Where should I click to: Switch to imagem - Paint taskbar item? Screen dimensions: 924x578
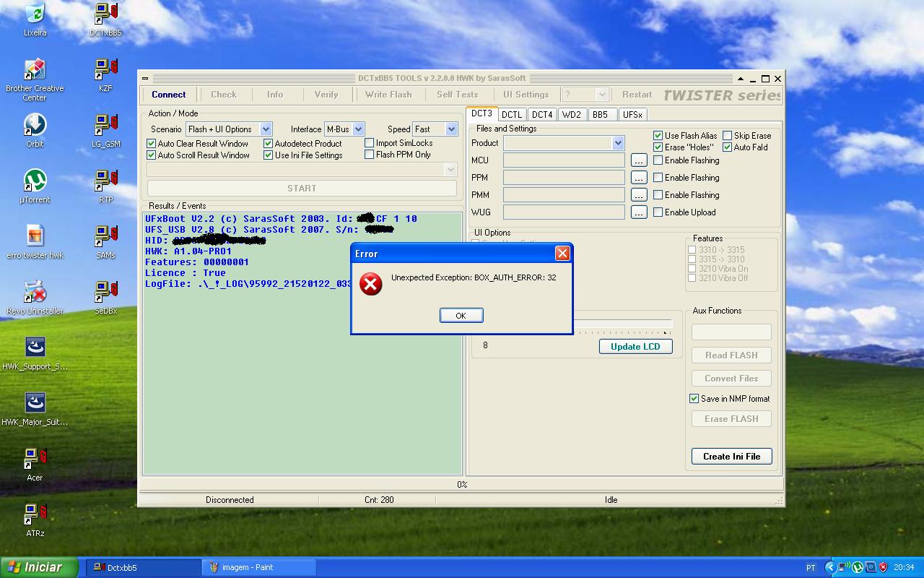(257, 567)
